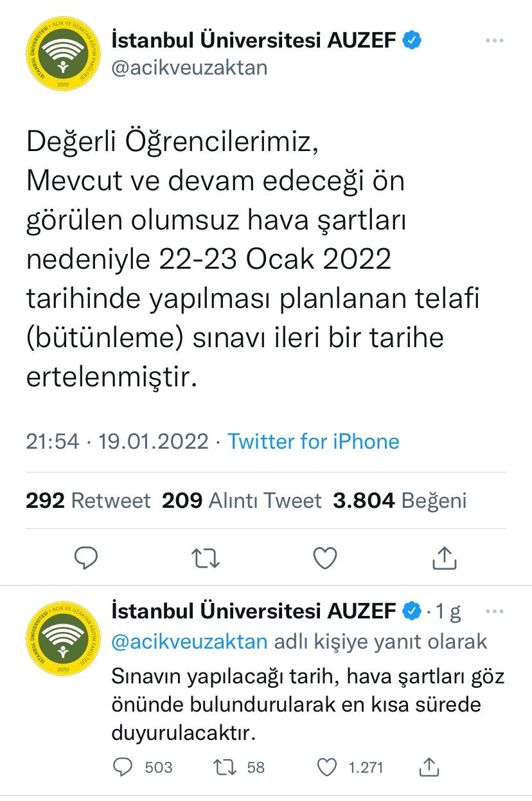Click the retweet icon on the reply tweet

click(224, 767)
